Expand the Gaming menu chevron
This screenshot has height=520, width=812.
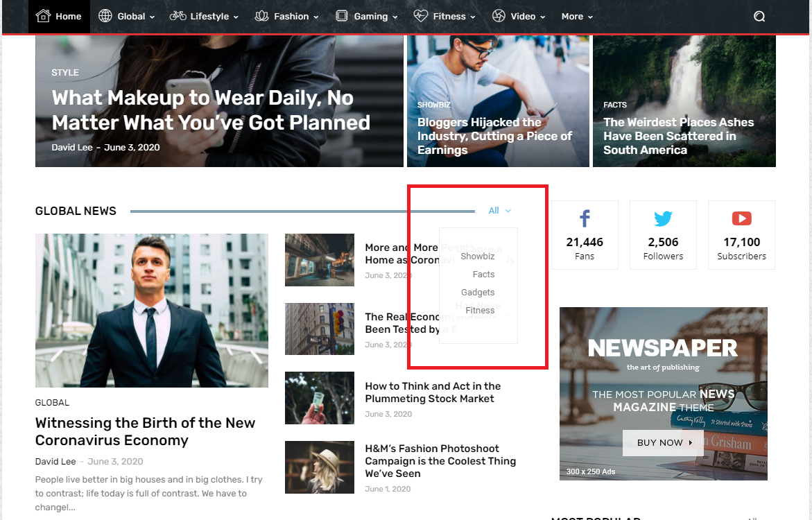[395, 17]
